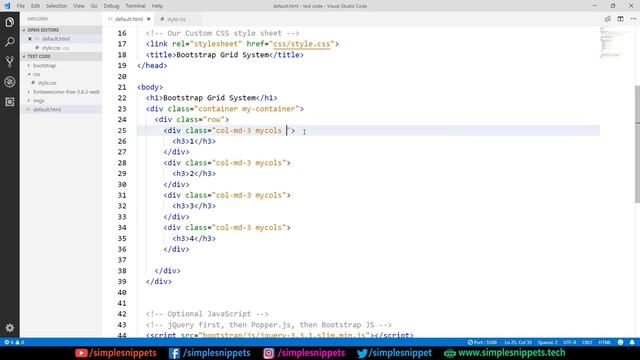Open the Source Control view
640x360 pixels.
click(9, 62)
